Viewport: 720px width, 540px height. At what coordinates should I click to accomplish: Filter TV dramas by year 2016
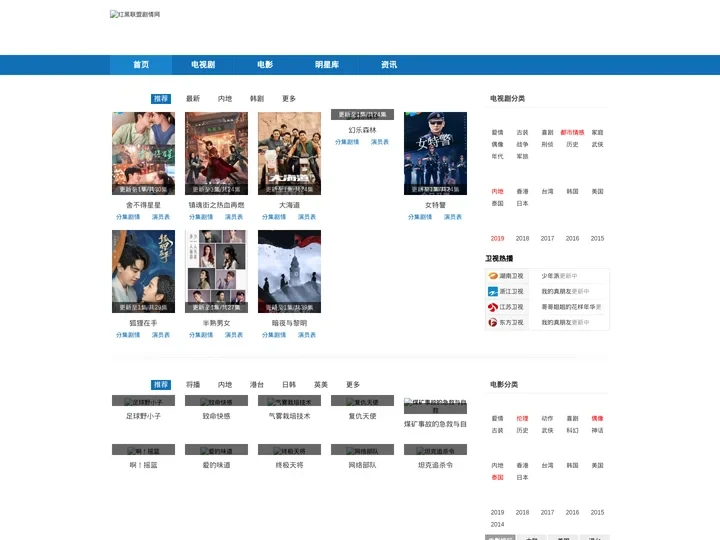572,239
